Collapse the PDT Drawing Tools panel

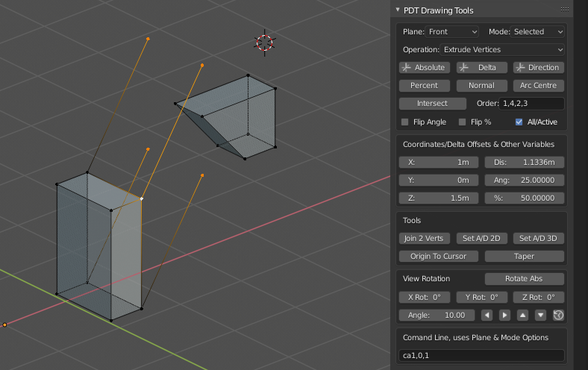tap(398, 10)
